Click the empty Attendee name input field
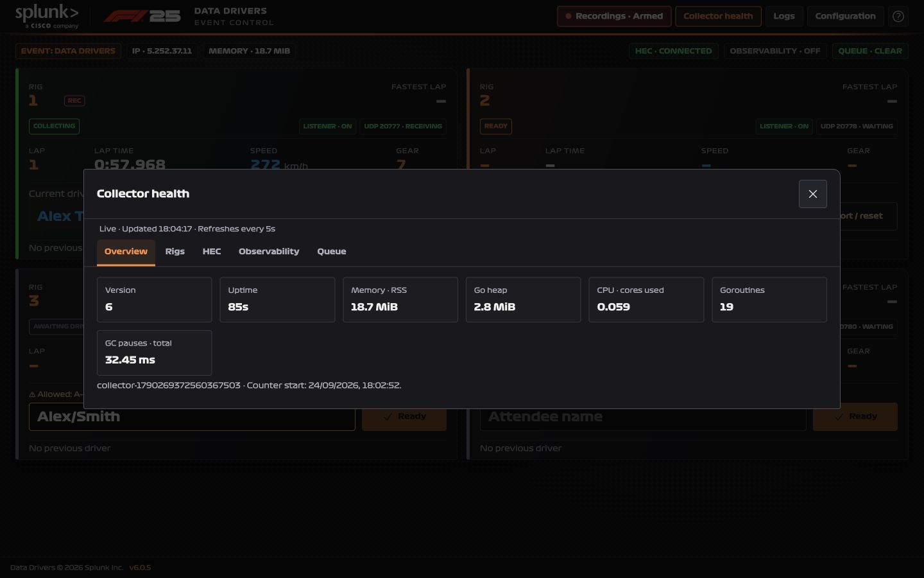The width and height of the screenshot is (924, 578). click(x=643, y=417)
